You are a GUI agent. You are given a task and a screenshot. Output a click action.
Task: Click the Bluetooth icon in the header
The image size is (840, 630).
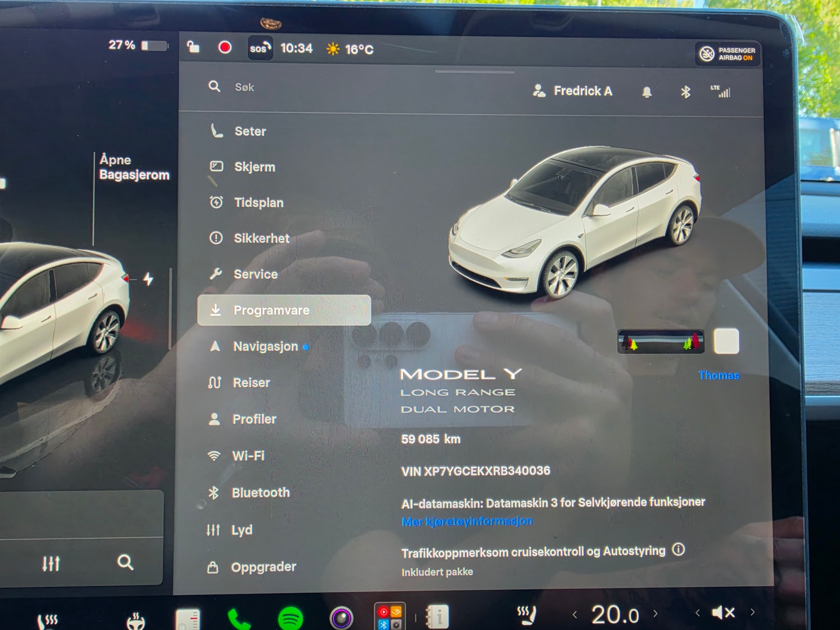[686, 92]
